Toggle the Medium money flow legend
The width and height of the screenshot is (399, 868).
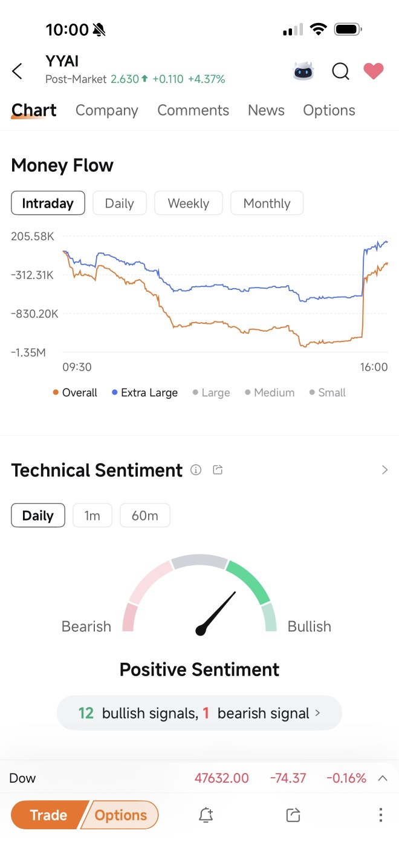(x=270, y=393)
